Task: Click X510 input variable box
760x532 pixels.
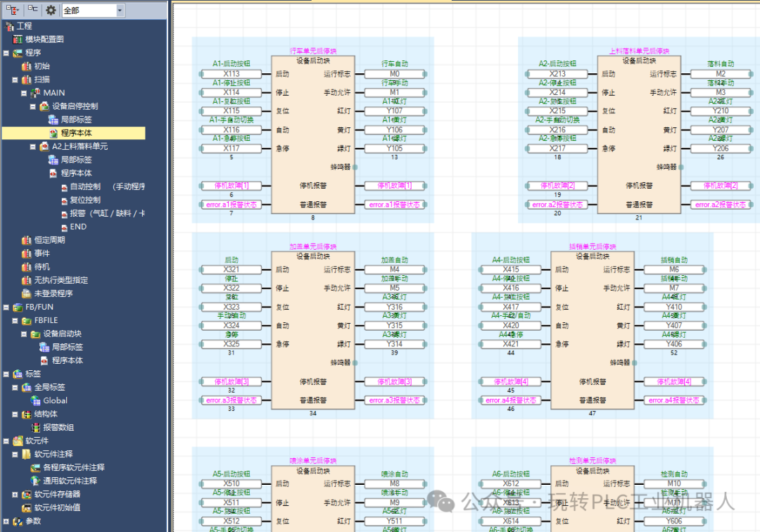Action: [232, 483]
